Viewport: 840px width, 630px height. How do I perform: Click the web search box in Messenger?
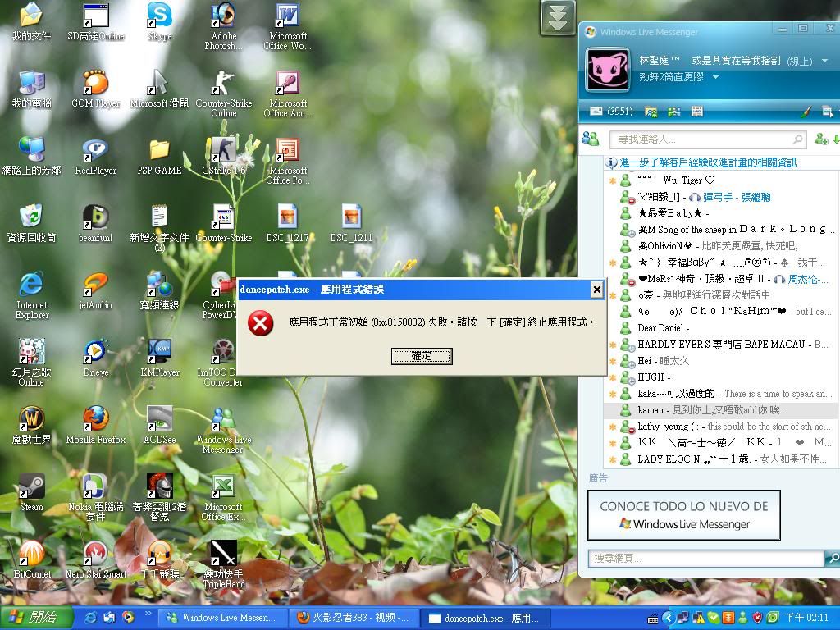pos(705,559)
